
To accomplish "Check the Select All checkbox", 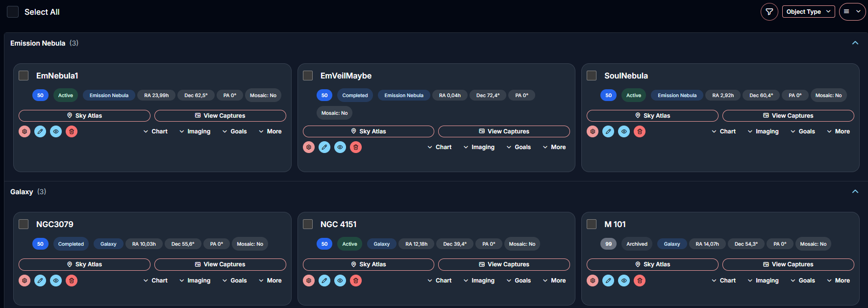I will 13,12.
